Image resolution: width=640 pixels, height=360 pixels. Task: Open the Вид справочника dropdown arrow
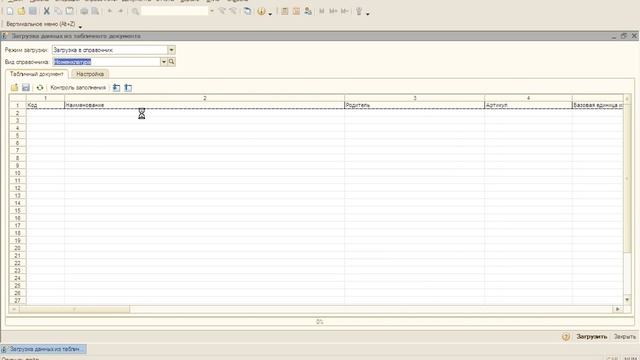164,62
